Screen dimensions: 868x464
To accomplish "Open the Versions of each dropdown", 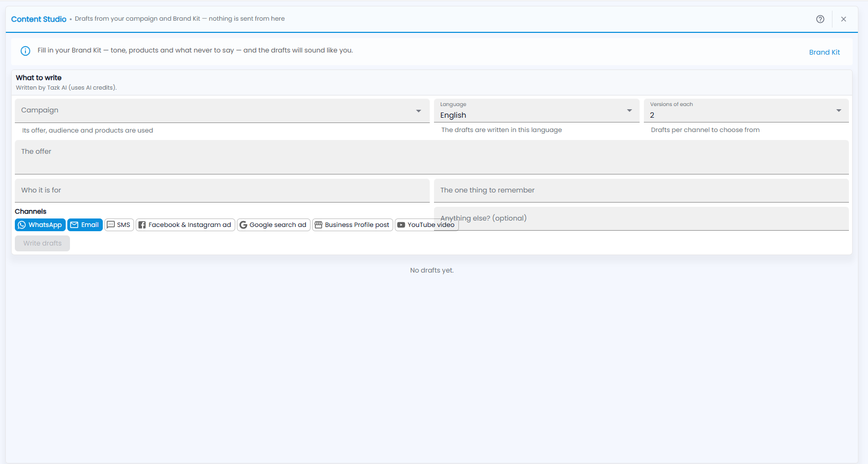I will click(746, 111).
